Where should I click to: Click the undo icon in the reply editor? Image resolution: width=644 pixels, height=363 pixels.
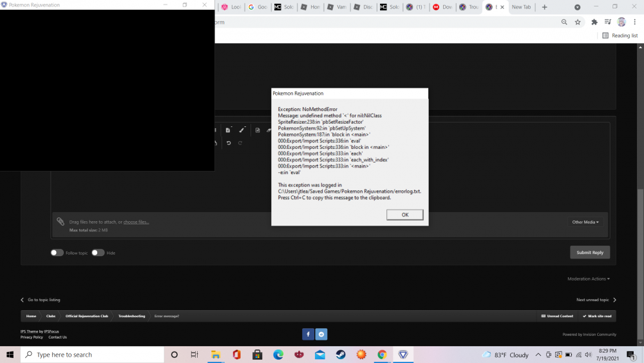229,143
